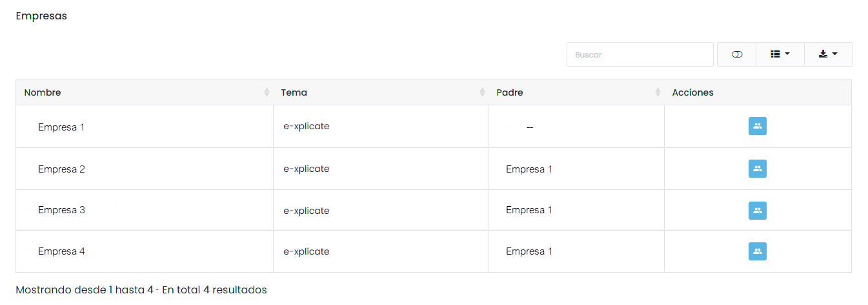
Task: Open the users action for Empresa 2
Action: click(757, 169)
